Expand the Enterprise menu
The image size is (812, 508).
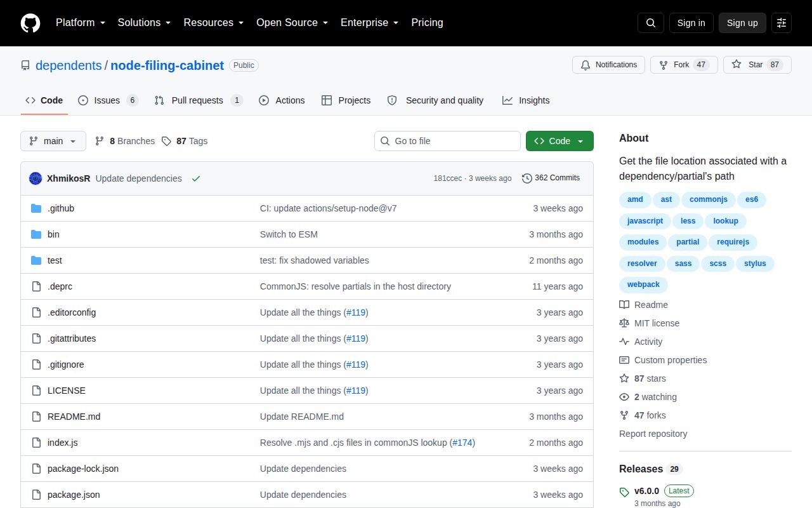pos(370,22)
